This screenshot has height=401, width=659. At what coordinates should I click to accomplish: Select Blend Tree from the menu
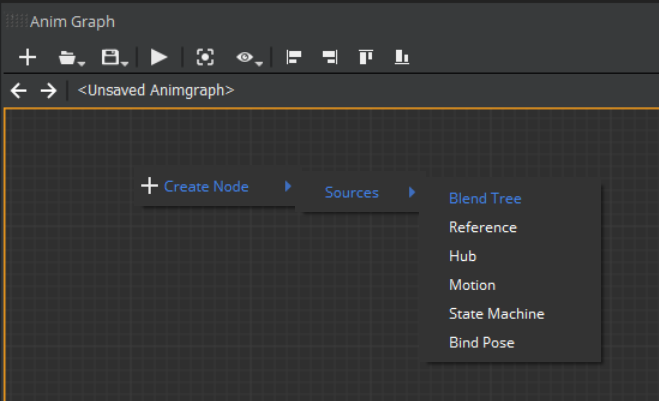[x=485, y=198]
